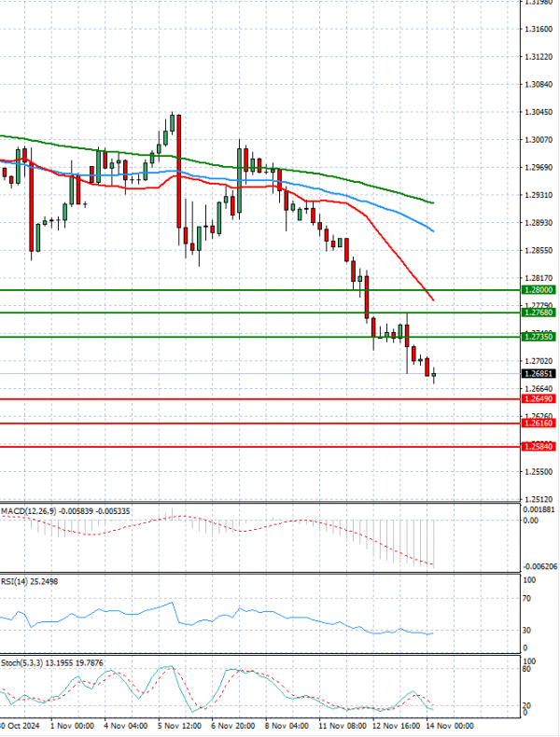Click the 1.26160 red support label

pyautogui.click(x=539, y=423)
